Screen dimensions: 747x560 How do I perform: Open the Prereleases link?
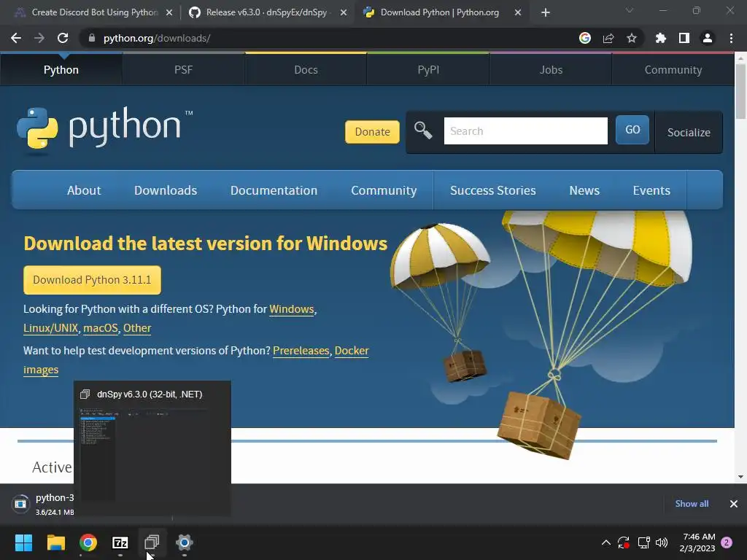tap(301, 351)
